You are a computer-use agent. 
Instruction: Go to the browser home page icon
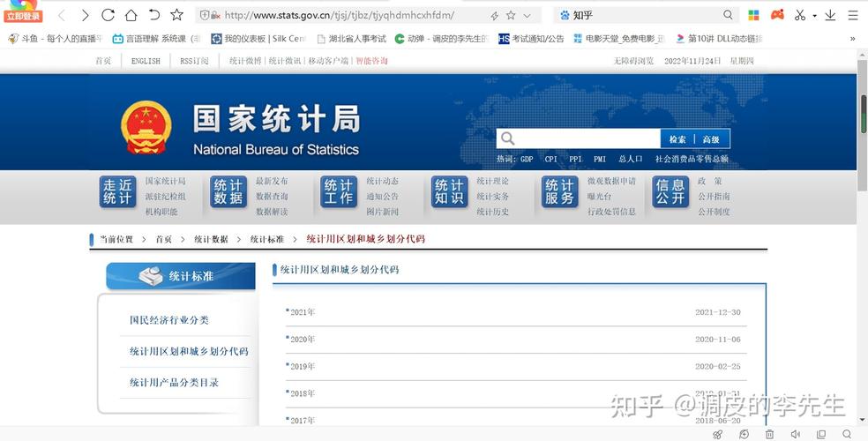click(131, 15)
